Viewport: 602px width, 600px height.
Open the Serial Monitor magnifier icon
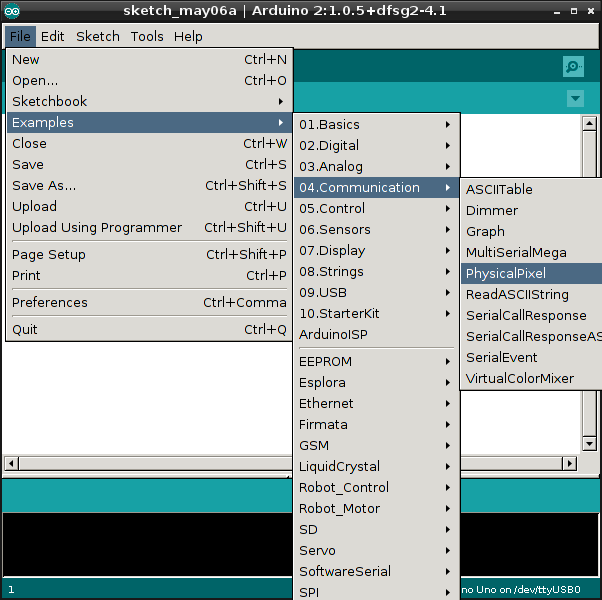(573, 67)
